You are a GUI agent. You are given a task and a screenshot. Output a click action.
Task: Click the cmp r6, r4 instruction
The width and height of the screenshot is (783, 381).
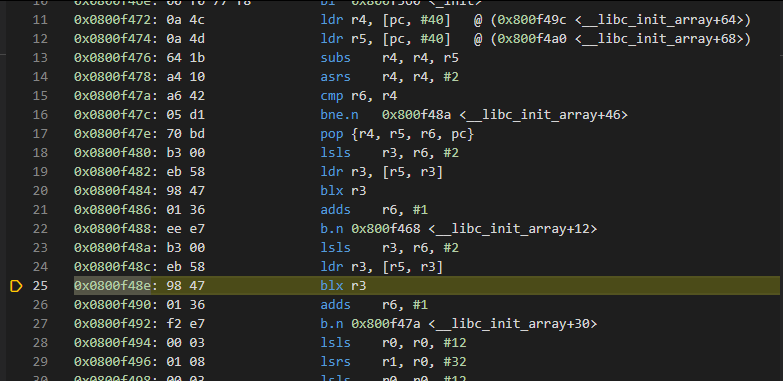[359, 96]
